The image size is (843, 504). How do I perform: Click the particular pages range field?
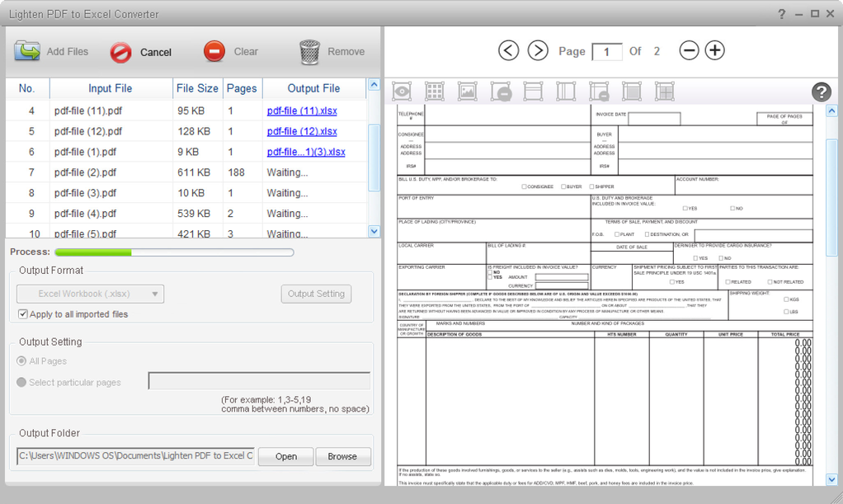[259, 381]
